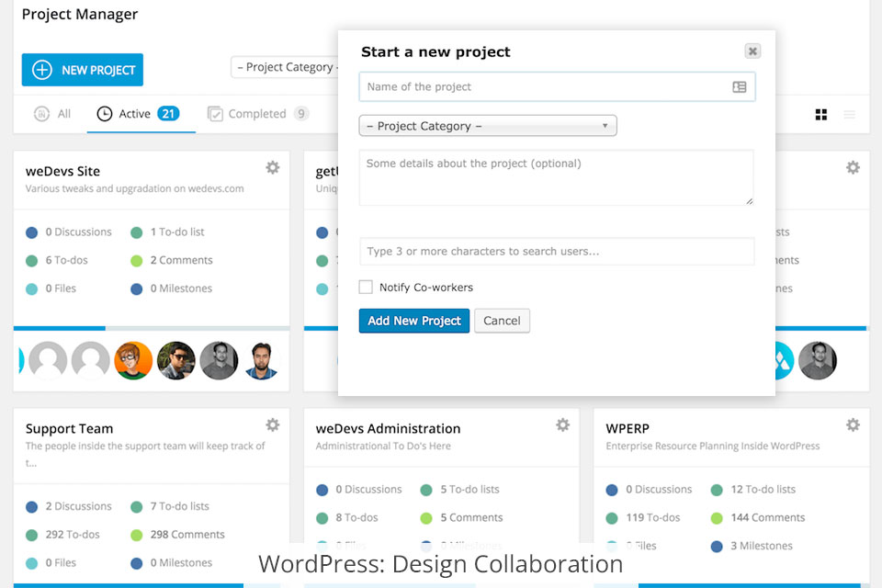Open settings gear on WPERP card

coord(854,424)
